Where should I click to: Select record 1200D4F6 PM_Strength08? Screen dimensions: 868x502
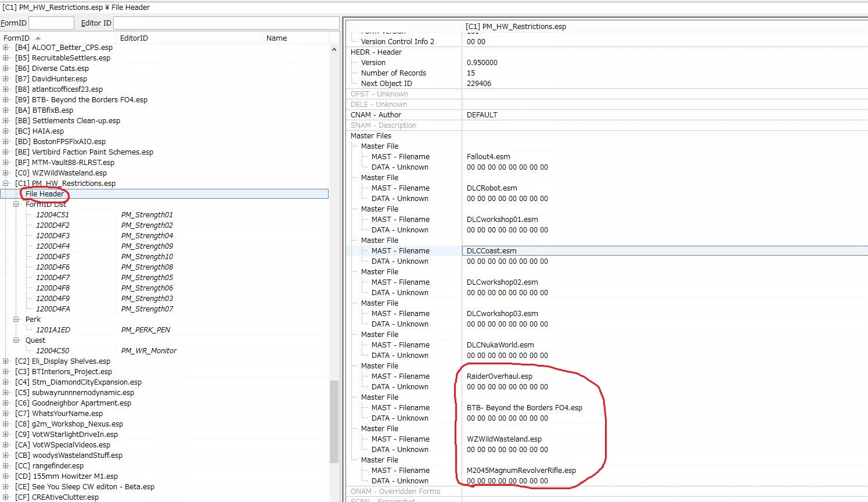[x=164, y=267]
